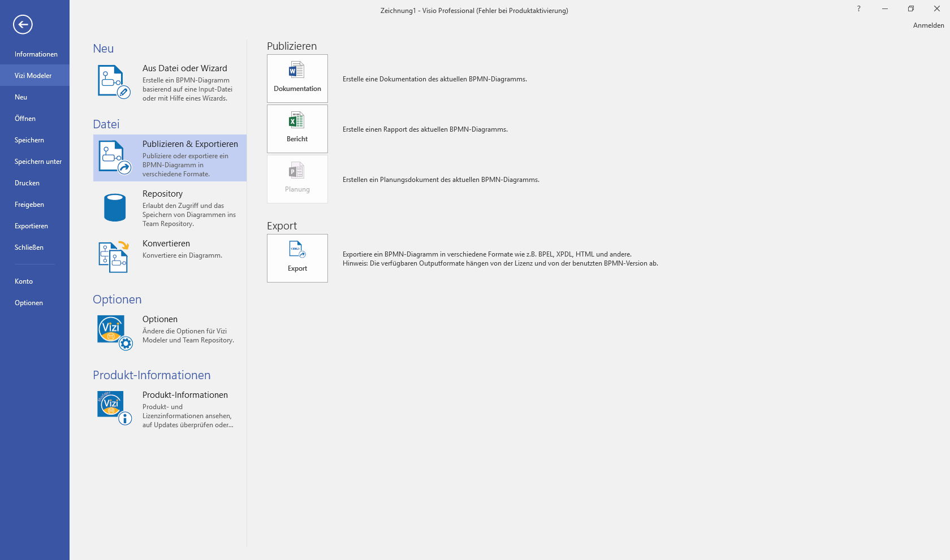This screenshot has width=950, height=560.
Task: Open the Produkt-Informationen entry title
Action: click(x=185, y=395)
